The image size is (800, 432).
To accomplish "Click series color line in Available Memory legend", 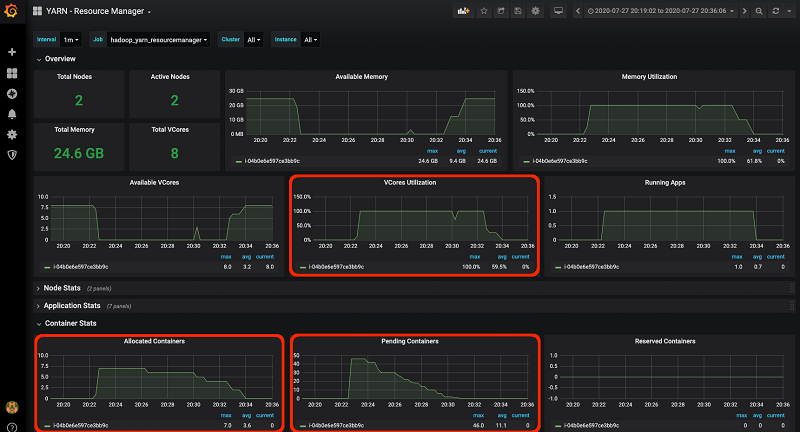I will (238, 161).
